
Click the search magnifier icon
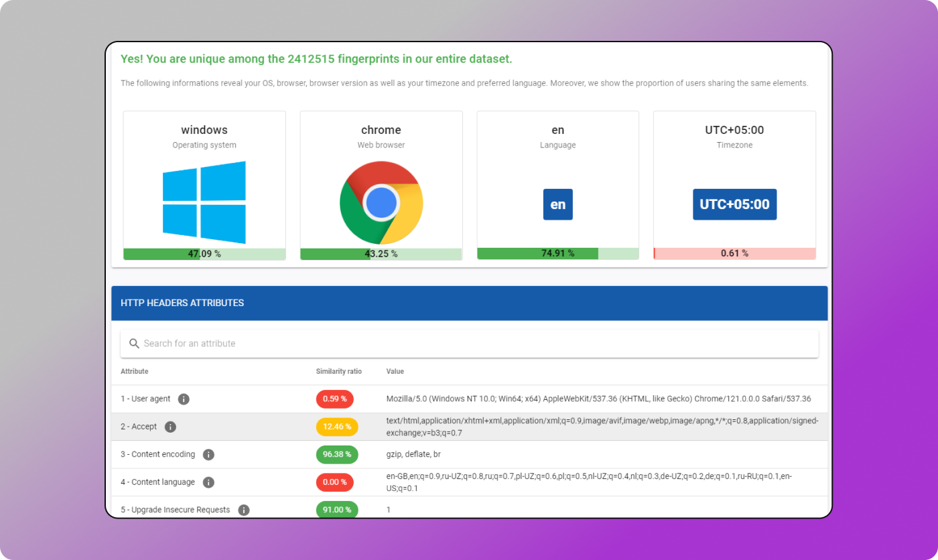134,344
